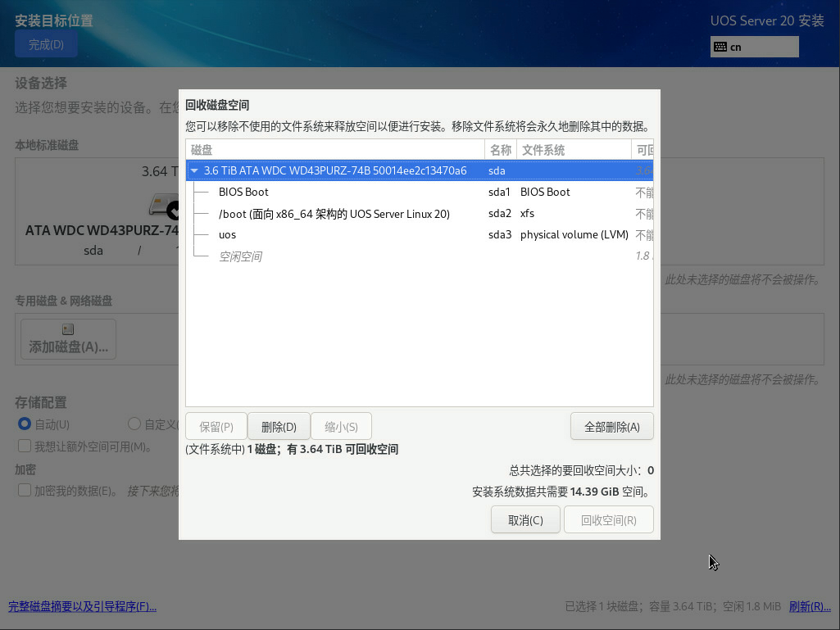Click the 刷新(R)... link
Viewport: 840px width, 630px height.
pos(810,606)
